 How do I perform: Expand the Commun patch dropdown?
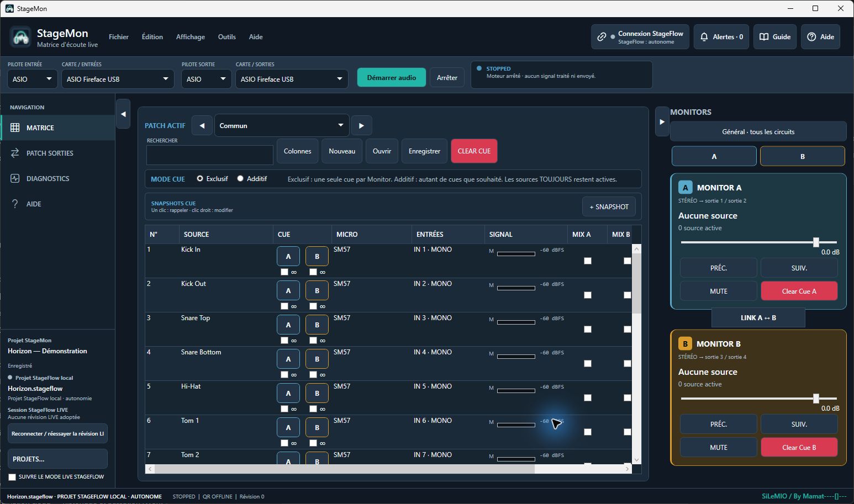click(282, 125)
